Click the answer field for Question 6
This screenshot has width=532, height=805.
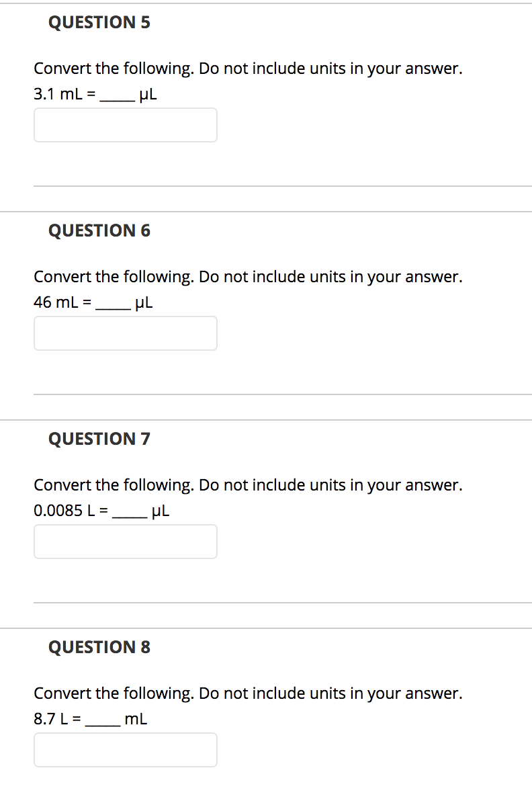pyautogui.click(x=125, y=333)
